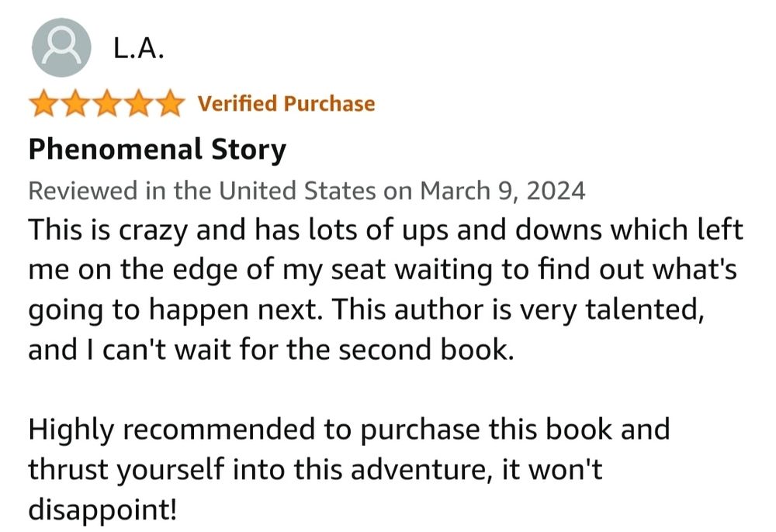Click the Verified Purchase label

tap(286, 103)
